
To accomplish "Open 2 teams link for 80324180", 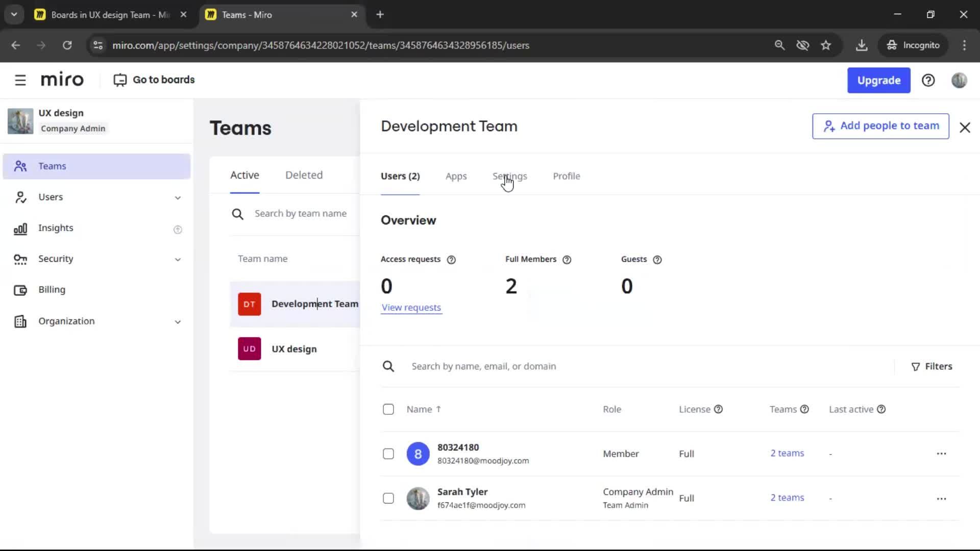I will (787, 453).
